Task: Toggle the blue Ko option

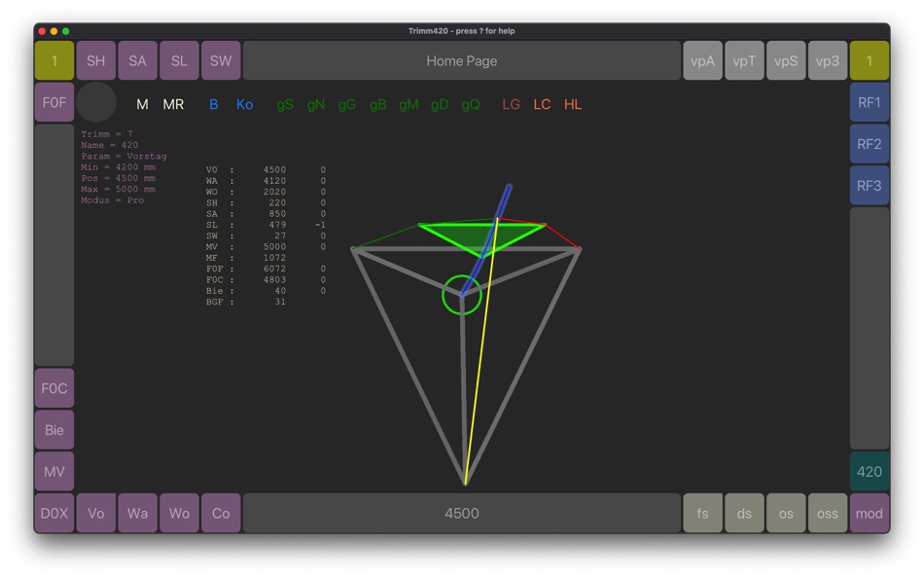Action: [x=244, y=104]
